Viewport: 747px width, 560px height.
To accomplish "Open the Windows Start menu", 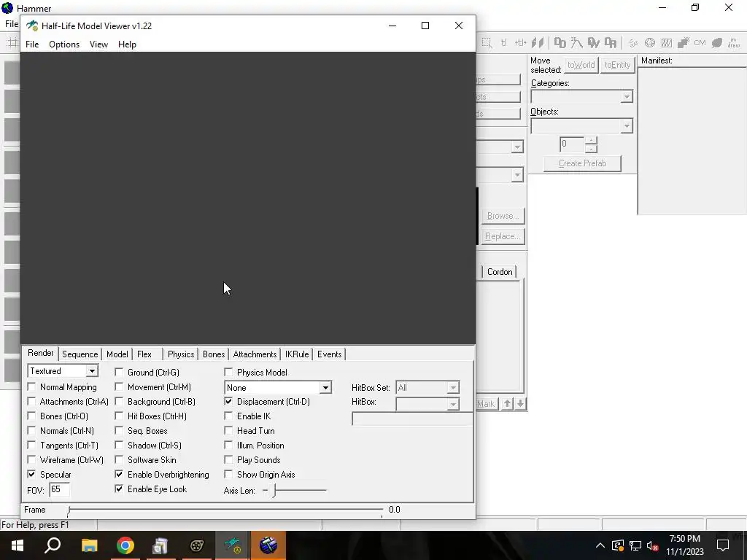I will coord(18,545).
